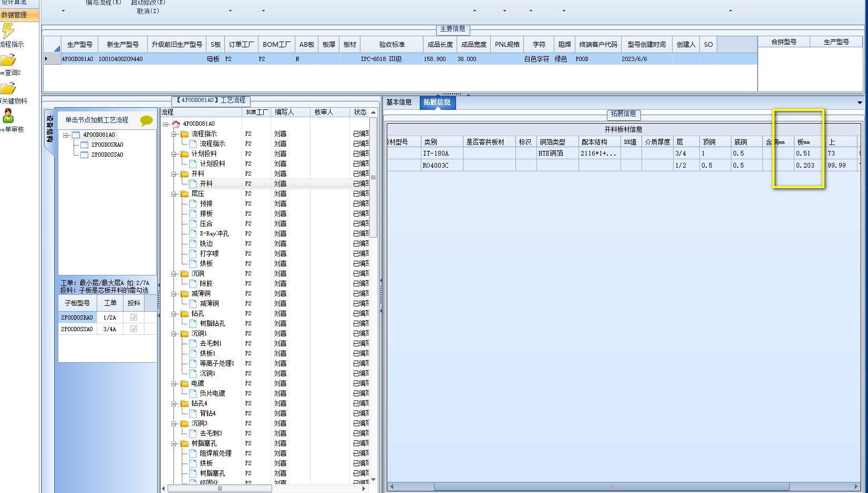Select the IT-180A cell

pos(442,153)
